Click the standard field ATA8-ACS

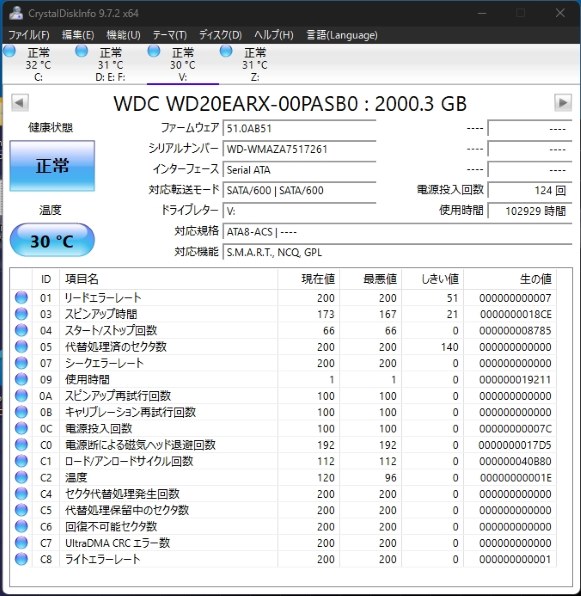pyautogui.click(x=397, y=231)
